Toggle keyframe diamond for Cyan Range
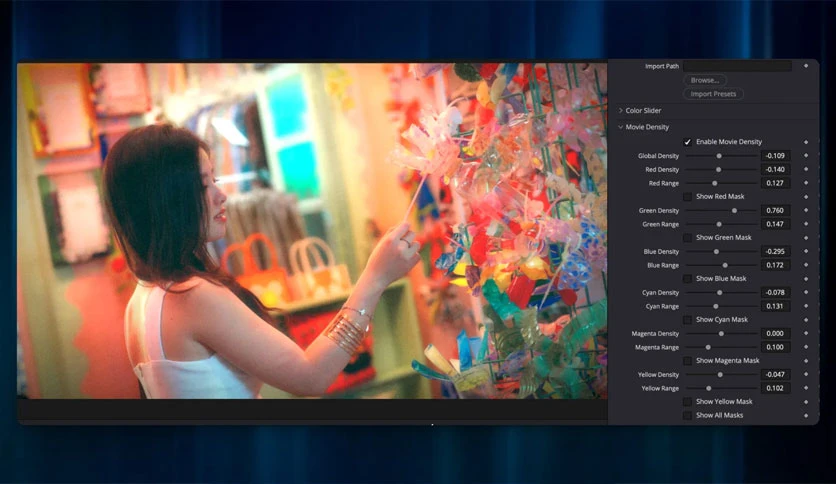Viewport: 836px width, 484px height. tap(806, 306)
